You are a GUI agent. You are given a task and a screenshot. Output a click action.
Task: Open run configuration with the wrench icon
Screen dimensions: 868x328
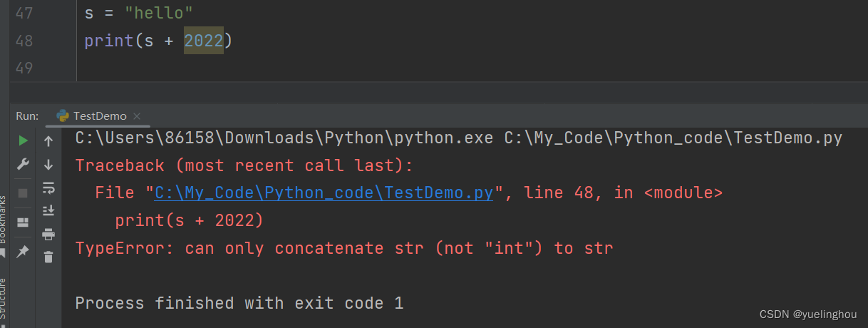[23, 165]
